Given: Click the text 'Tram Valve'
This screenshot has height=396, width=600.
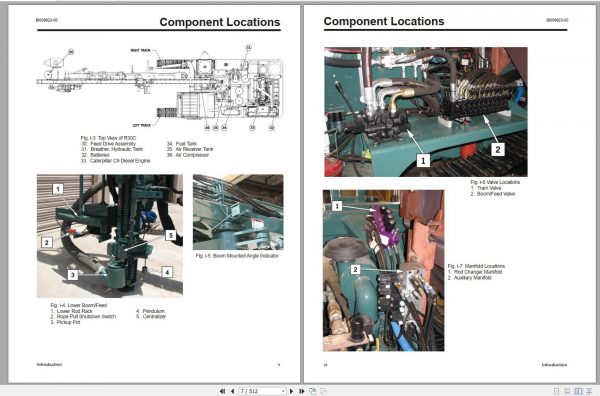Looking at the screenshot, I should click(489, 188).
